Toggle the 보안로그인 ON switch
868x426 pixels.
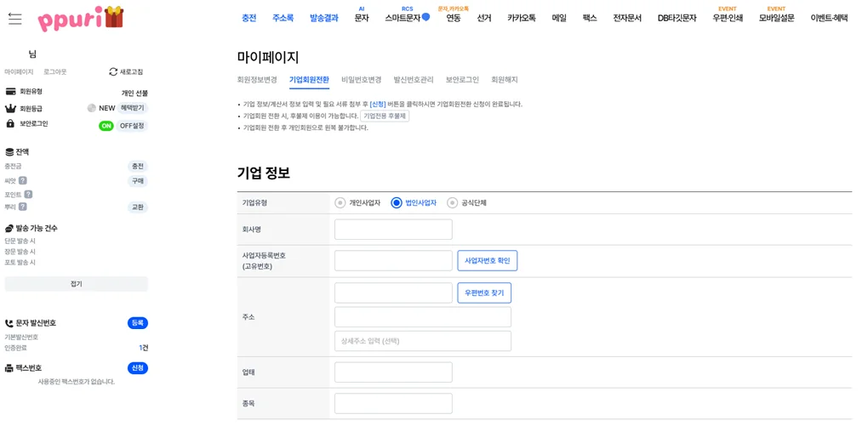pos(106,126)
